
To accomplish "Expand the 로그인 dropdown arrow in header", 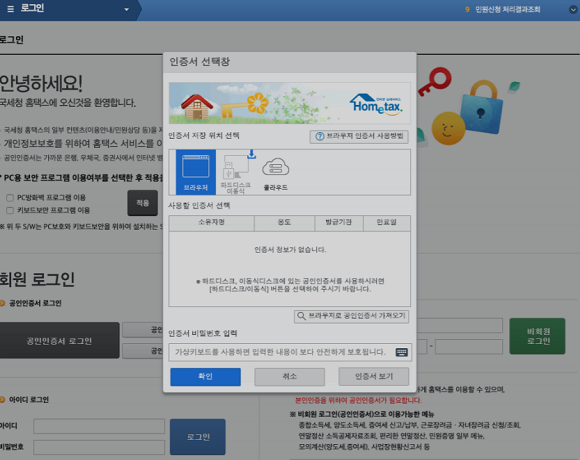I will pyautogui.click(x=127, y=9).
